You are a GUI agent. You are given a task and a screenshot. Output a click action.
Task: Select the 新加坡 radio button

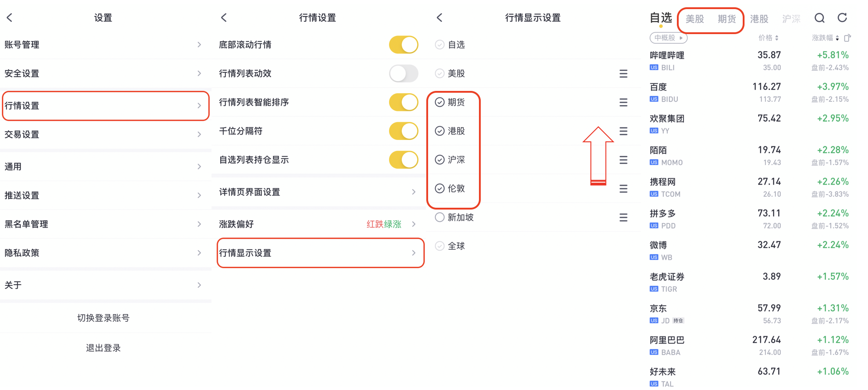pyautogui.click(x=439, y=217)
